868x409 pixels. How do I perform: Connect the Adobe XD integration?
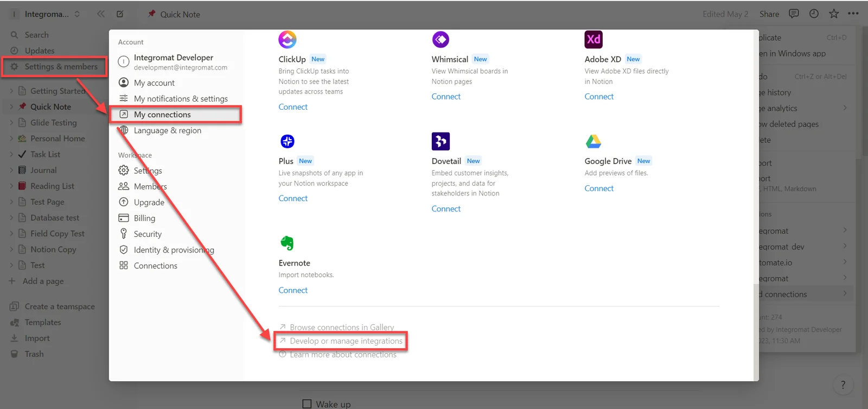599,97
